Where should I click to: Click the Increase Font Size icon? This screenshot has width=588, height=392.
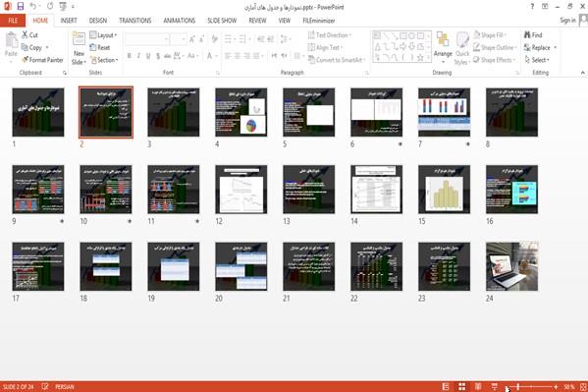192,39
